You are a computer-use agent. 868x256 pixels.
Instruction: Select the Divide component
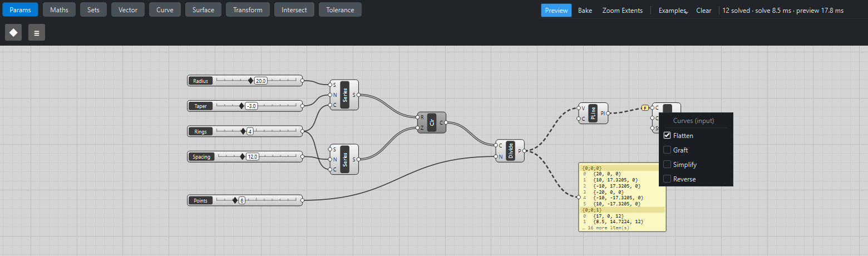tap(510, 150)
